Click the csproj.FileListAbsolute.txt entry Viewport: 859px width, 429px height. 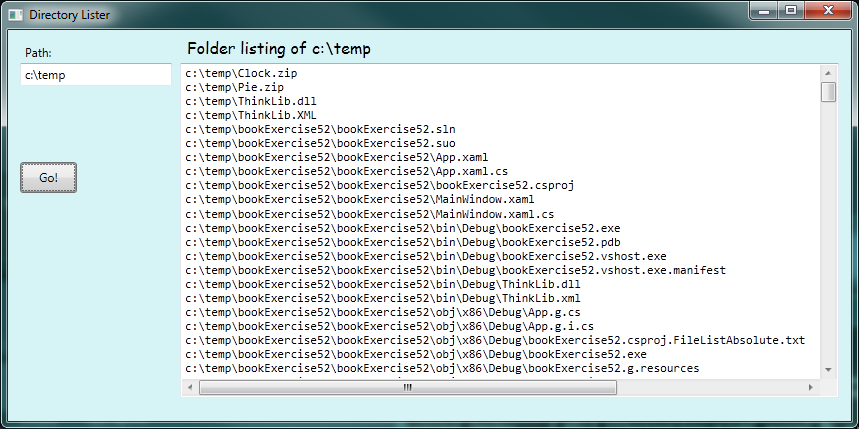[495, 340]
